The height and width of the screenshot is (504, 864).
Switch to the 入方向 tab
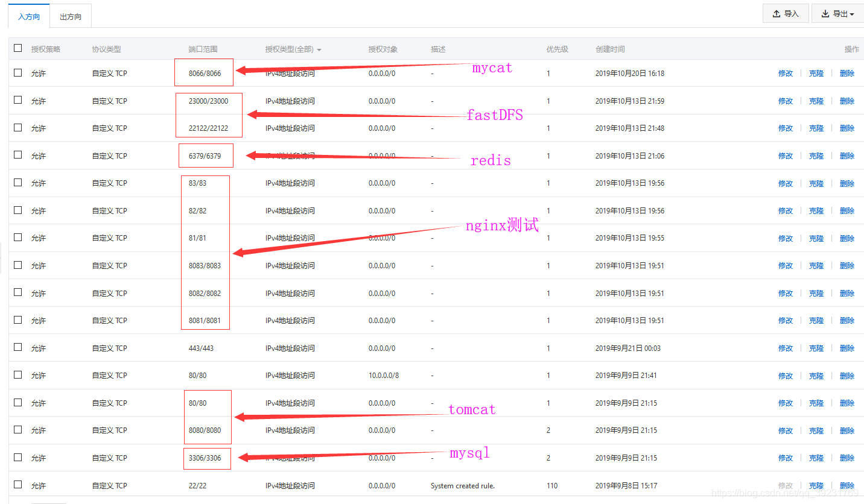coord(29,16)
